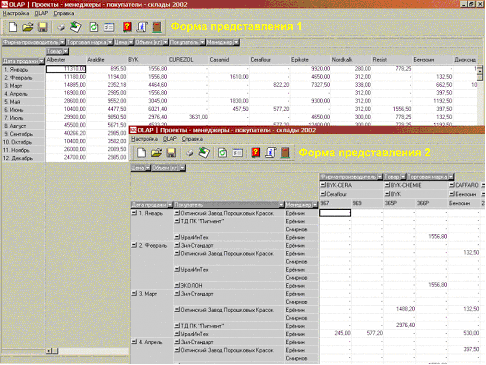Click the form layout icon in Форма представления 1 toolbar
486x365 pixels.
coord(109,27)
